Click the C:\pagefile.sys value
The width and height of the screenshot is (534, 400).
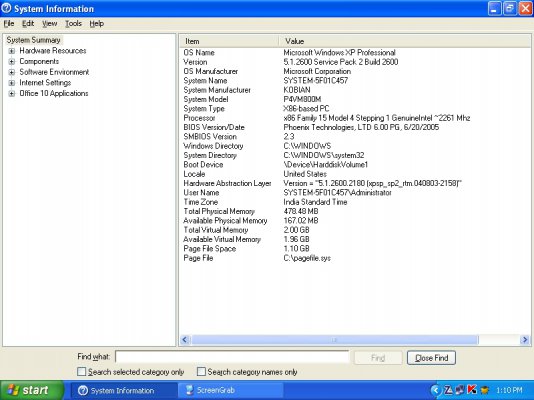307,258
